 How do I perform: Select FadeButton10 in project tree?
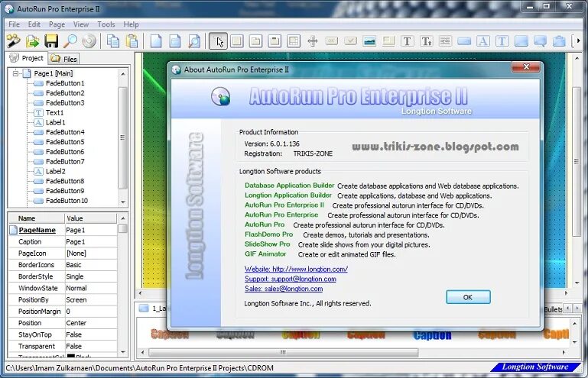click(x=67, y=200)
